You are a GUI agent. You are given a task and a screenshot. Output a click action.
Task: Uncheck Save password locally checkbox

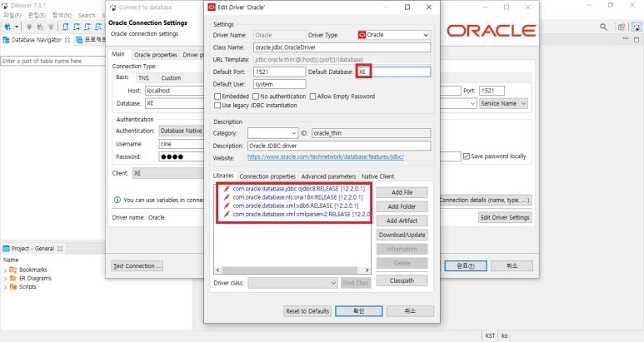pos(467,156)
